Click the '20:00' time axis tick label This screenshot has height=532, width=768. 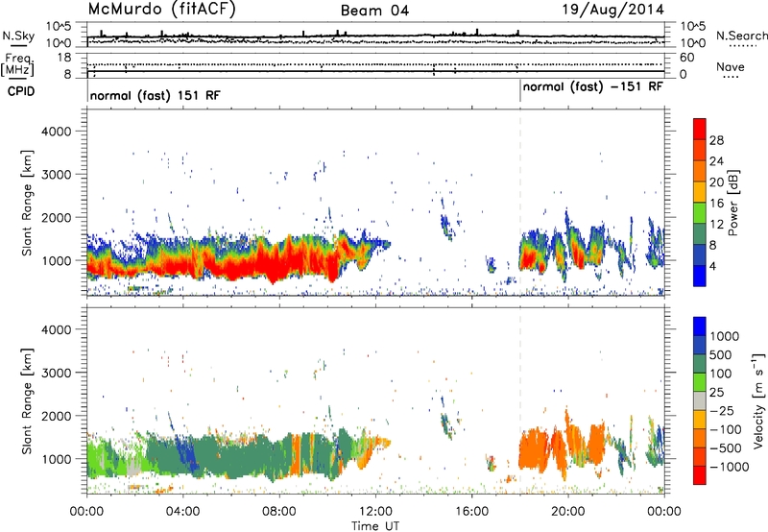coord(568,512)
